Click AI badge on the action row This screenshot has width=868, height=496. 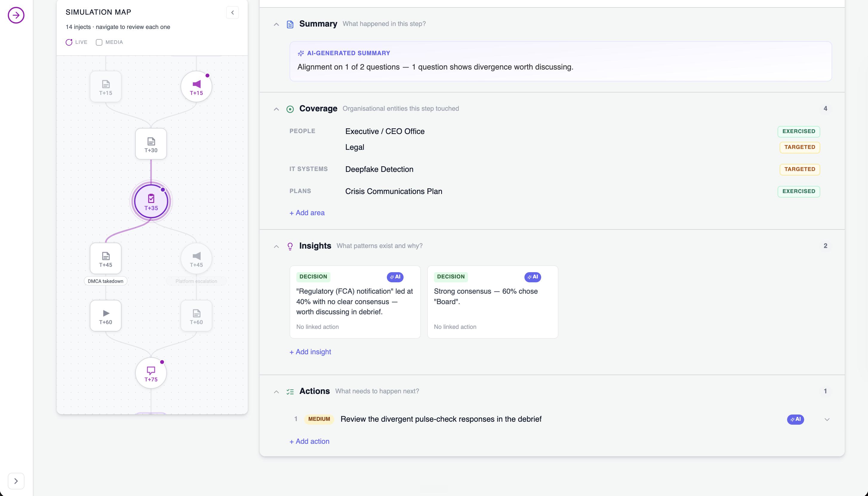coord(795,419)
